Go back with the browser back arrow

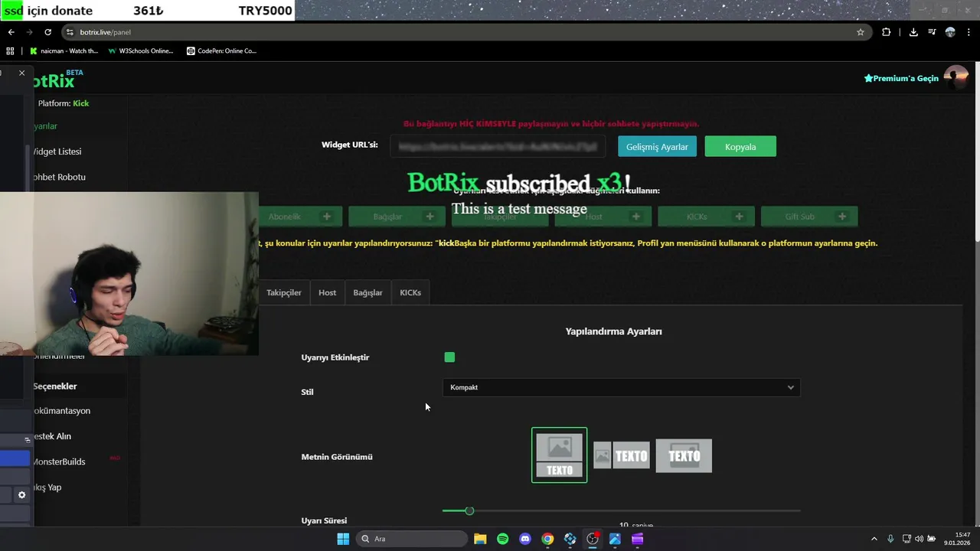[11, 32]
